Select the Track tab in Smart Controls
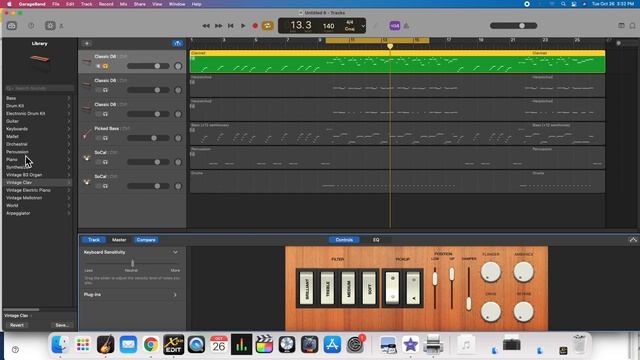The width and height of the screenshot is (640, 360). [94, 240]
